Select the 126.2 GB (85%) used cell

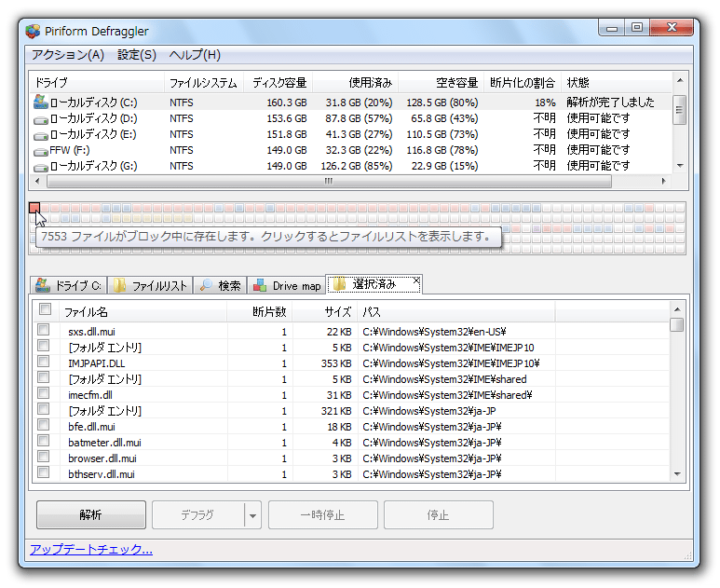pyautogui.click(x=357, y=166)
